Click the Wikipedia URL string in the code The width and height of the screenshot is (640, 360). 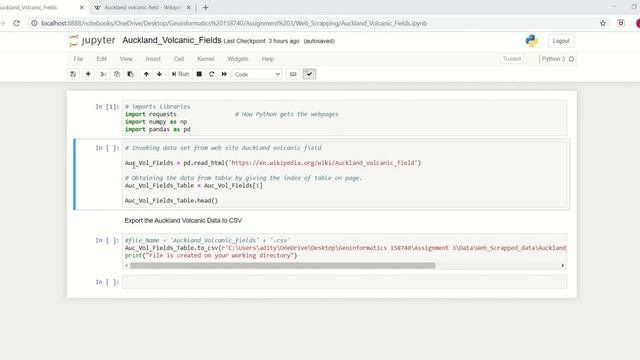324,163
